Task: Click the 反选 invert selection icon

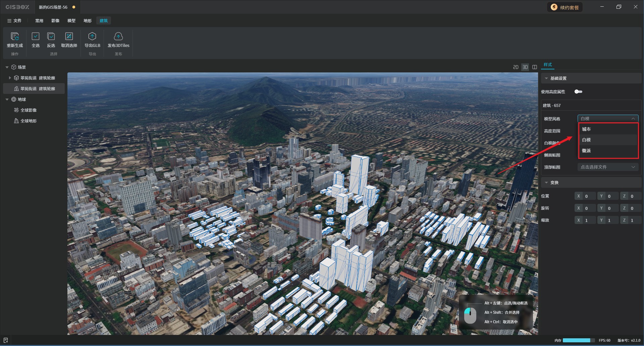Action: (x=51, y=36)
